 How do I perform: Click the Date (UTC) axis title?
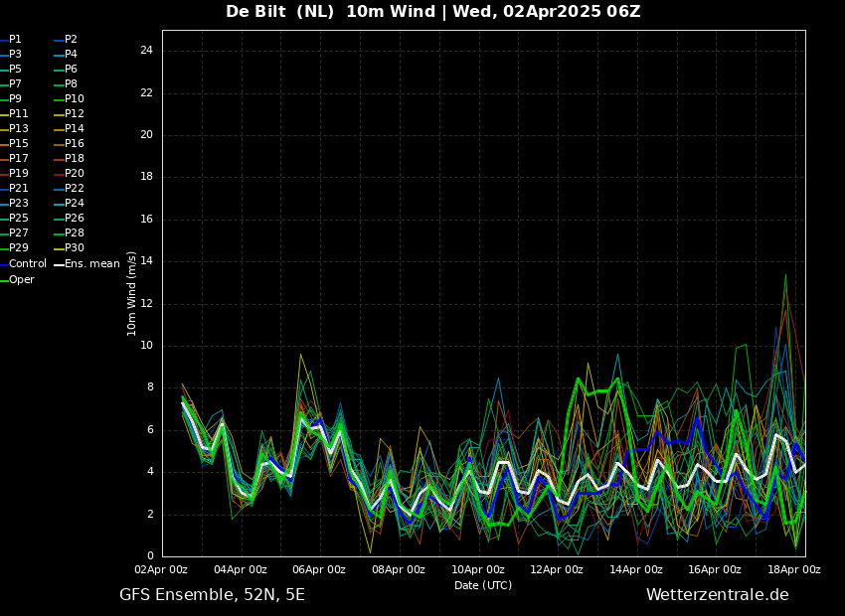tap(483, 586)
